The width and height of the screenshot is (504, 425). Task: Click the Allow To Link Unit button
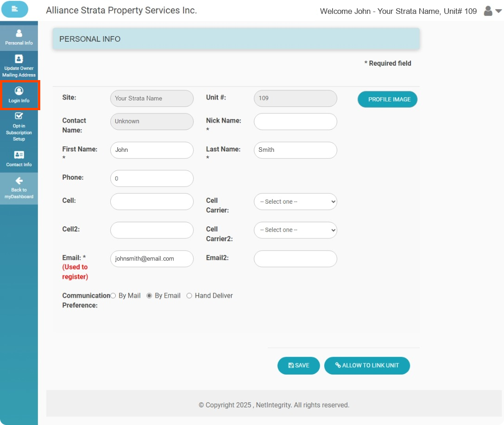point(367,366)
